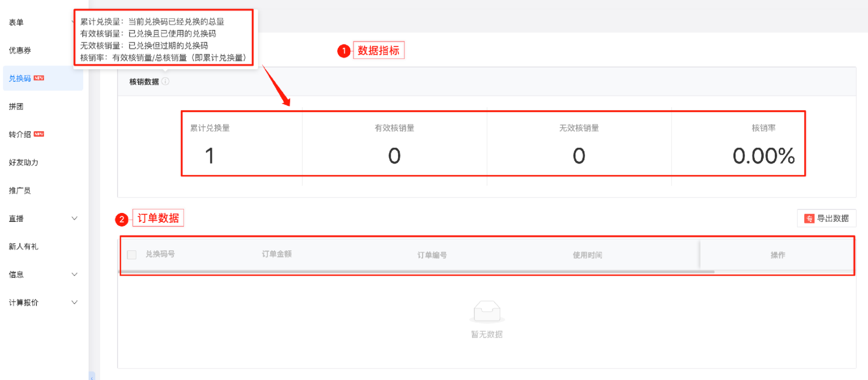868x380 pixels.
Task: Click the 订单金额 column header
Action: (x=277, y=254)
